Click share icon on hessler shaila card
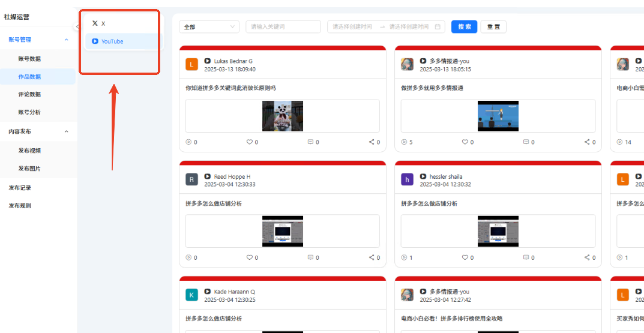 [x=587, y=257]
